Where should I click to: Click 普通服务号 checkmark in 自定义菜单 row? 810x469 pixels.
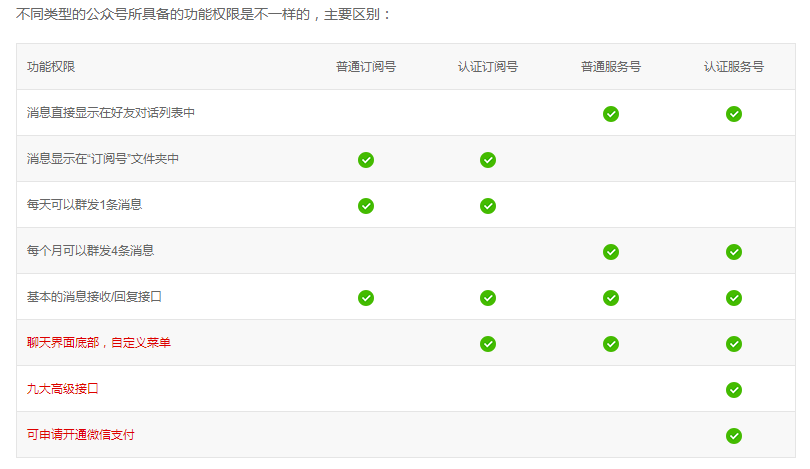(611, 344)
